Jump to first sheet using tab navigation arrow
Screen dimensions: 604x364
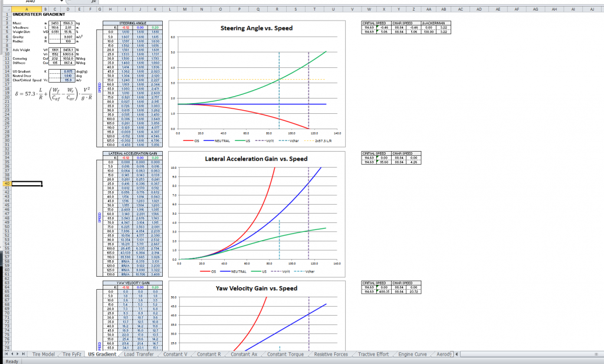(5, 354)
